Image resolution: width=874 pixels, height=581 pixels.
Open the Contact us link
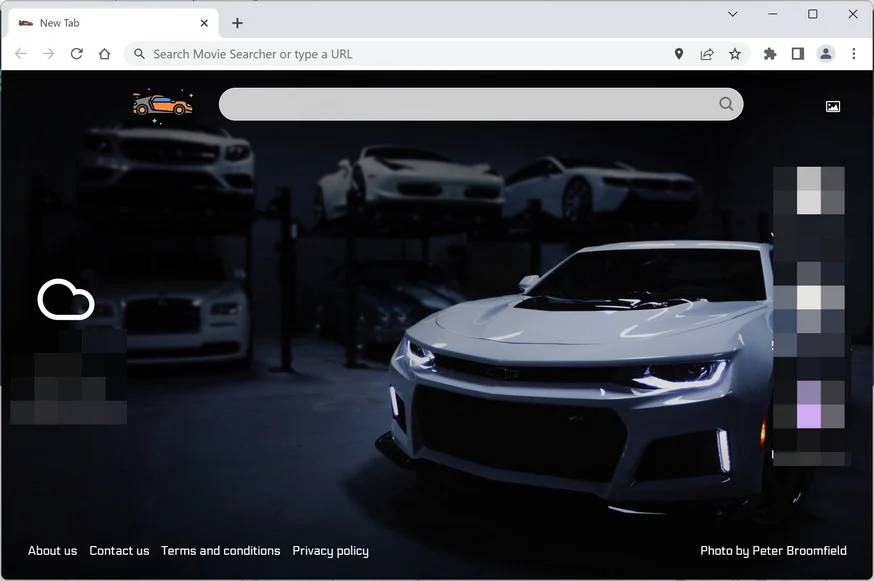pos(119,550)
